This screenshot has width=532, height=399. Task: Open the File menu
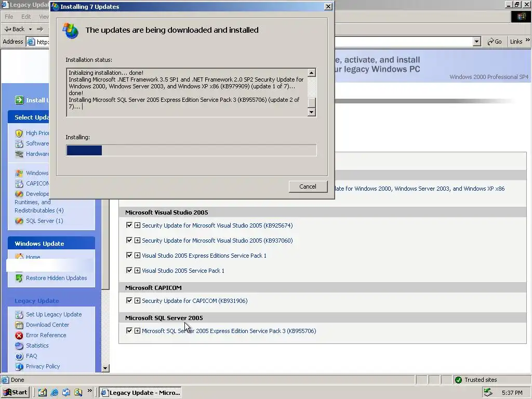click(x=9, y=17)
